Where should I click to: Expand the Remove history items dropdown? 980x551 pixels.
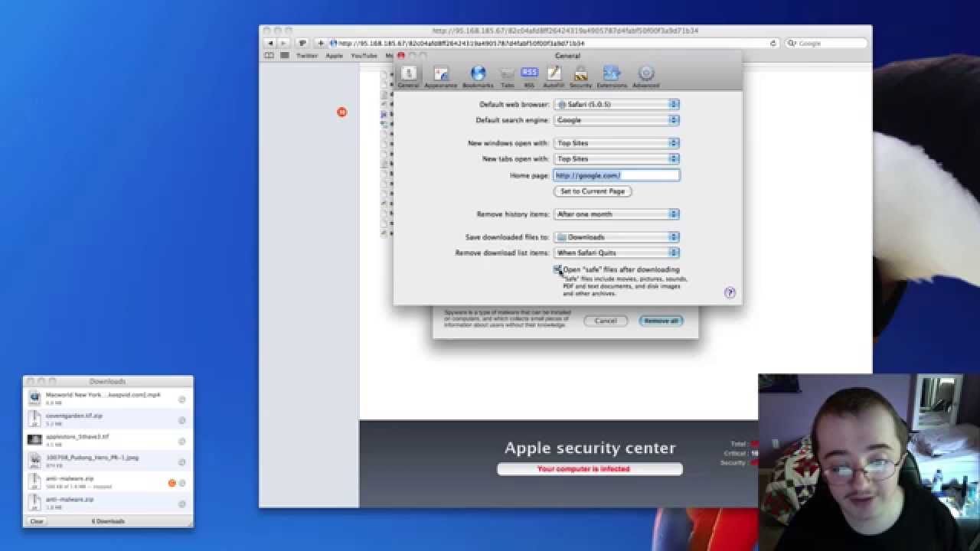coord(616,214)
